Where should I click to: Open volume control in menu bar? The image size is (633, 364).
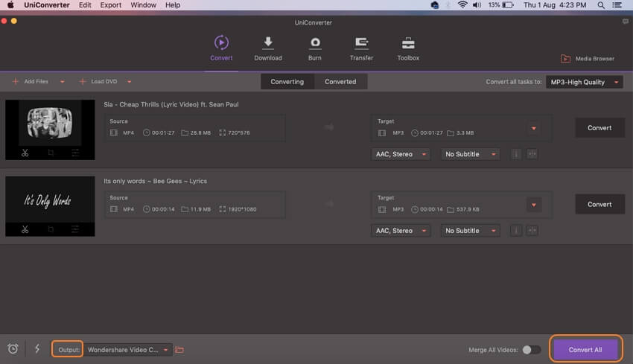(x=477, y=5)
